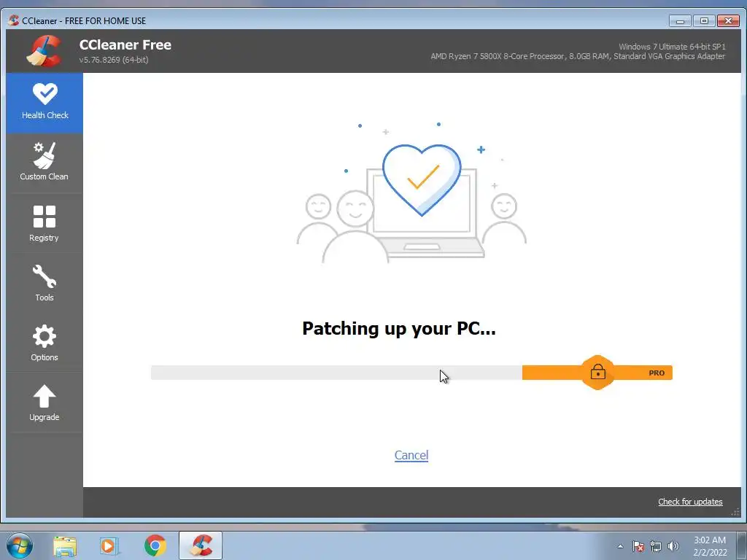Open Google Chrome from taskbar
The width and height of the screenshot is (747, 560).
tap(155, 545)
